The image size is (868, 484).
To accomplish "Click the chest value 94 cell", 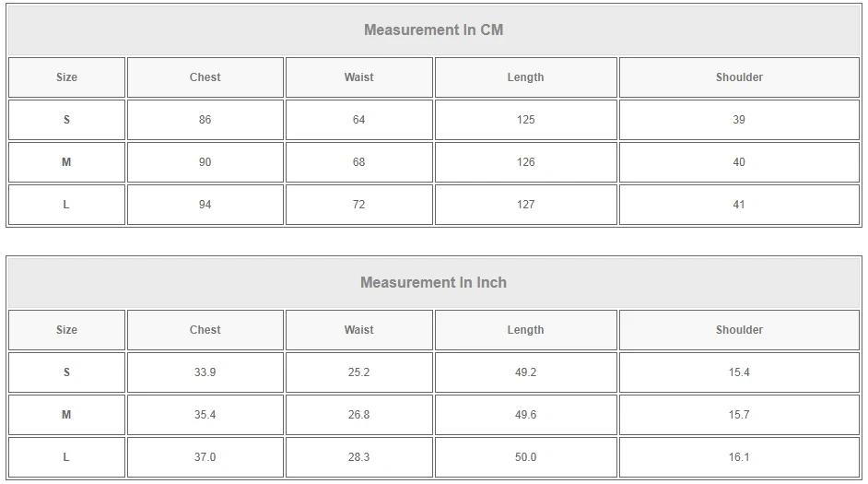I will pos(205,205).
